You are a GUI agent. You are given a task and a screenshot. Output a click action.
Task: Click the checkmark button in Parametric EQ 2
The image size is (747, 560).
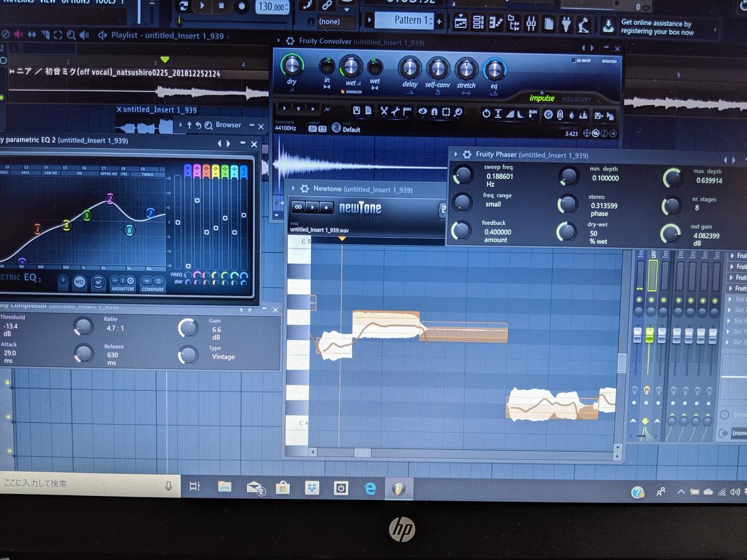(x=98, y=282)
